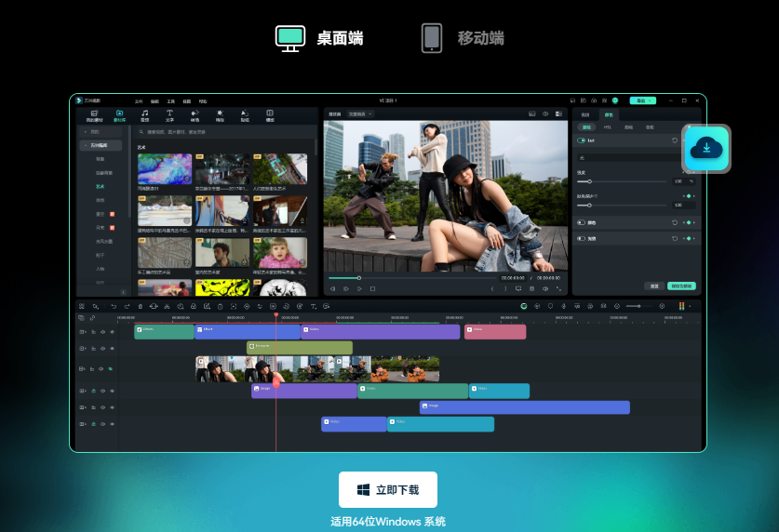779x532 pixels.
Task: Click the media library search field
Action: point(226,132)
